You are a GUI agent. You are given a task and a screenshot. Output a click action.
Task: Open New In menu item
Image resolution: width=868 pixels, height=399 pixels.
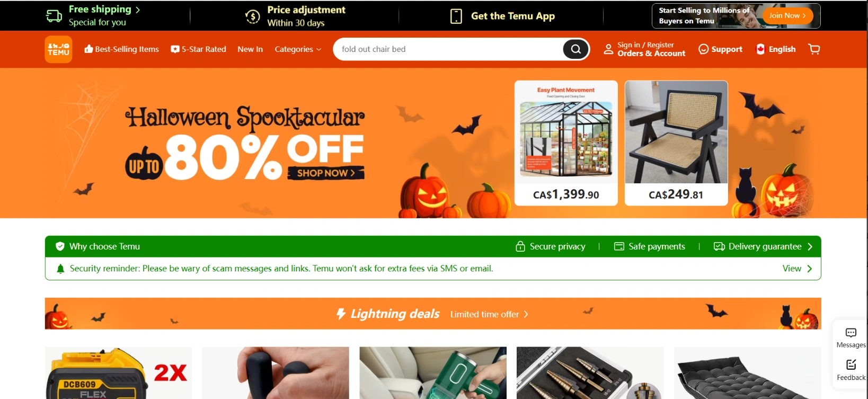click(250, 49)
